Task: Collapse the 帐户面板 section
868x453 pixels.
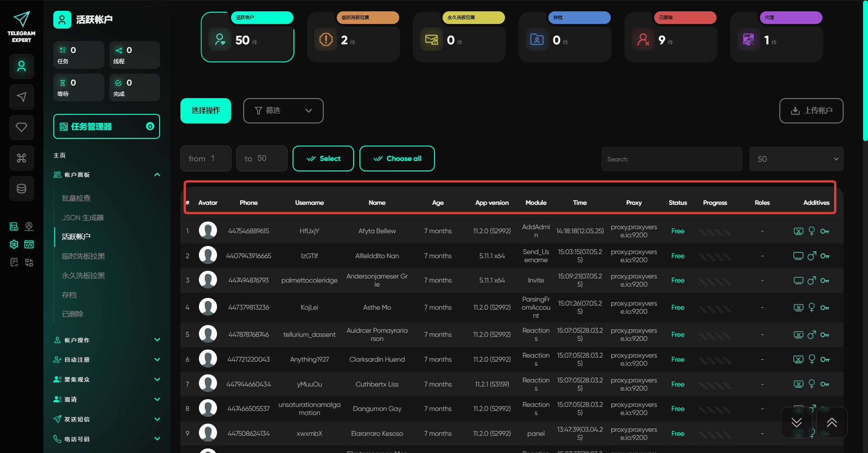Action: [157, 175]
